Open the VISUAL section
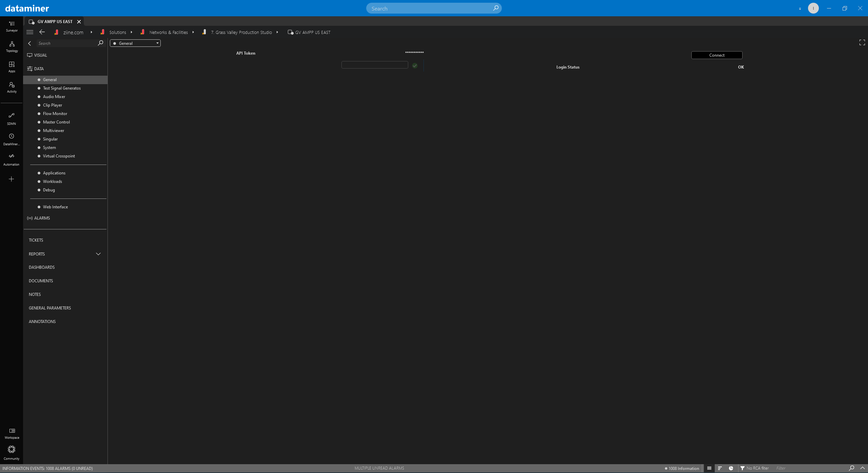 coord(37,55)
